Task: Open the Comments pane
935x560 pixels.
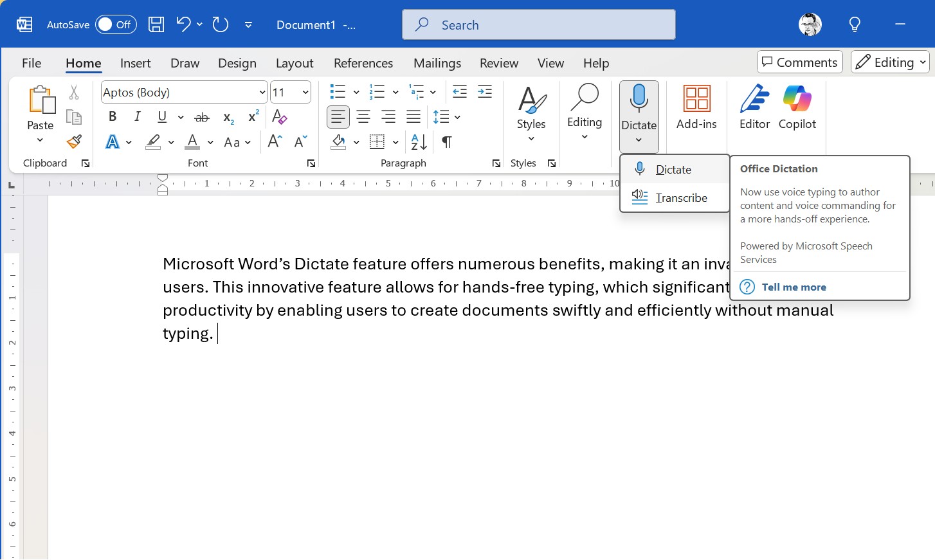Action: click(800, 62)
